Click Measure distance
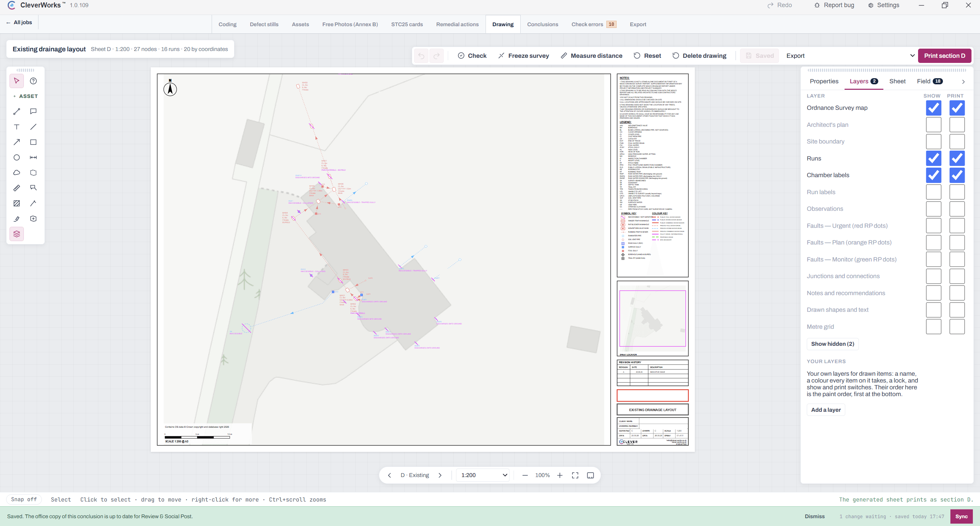 592,56
